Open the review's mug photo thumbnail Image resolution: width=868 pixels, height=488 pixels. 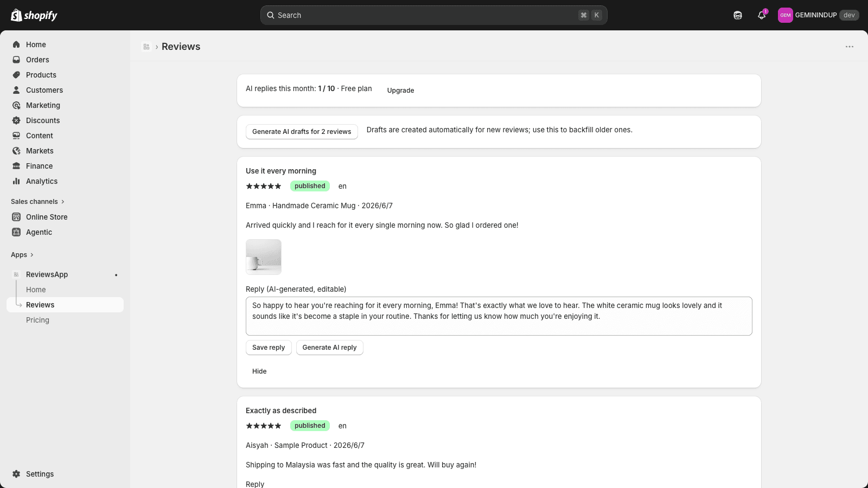264,257
